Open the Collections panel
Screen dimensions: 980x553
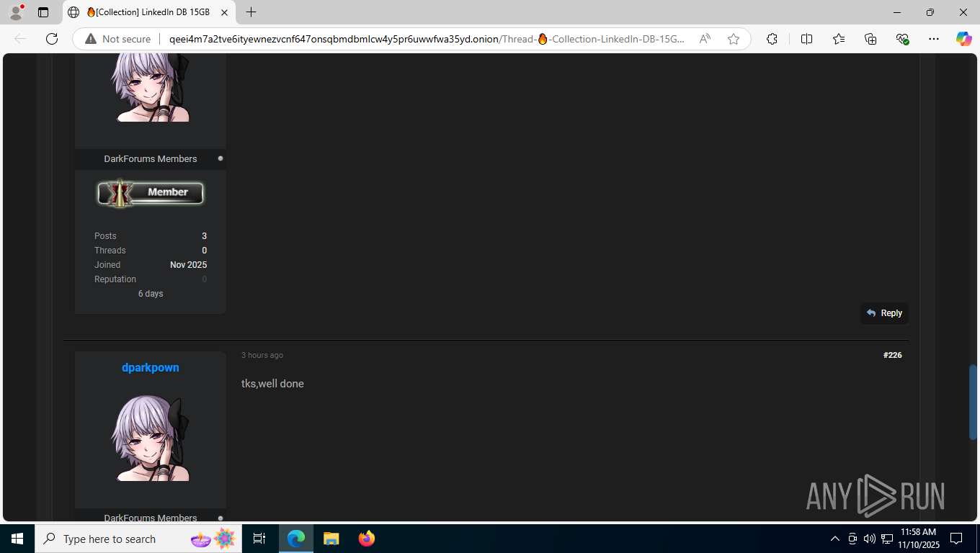870,39
